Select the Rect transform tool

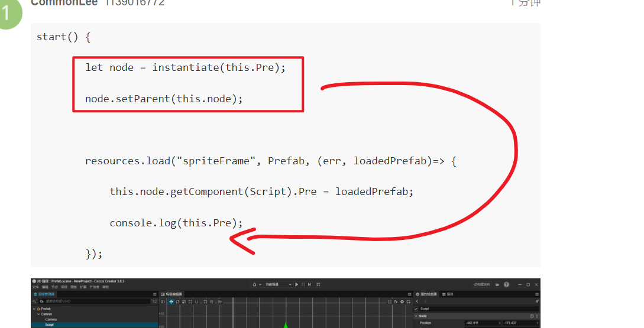click(190, 302)
